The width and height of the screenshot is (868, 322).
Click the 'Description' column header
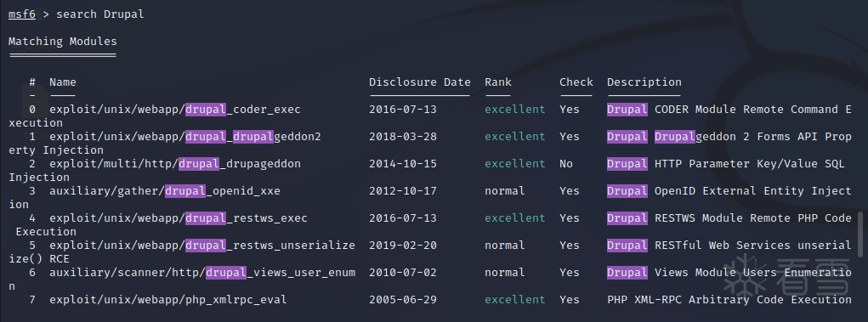coord(644,82)
